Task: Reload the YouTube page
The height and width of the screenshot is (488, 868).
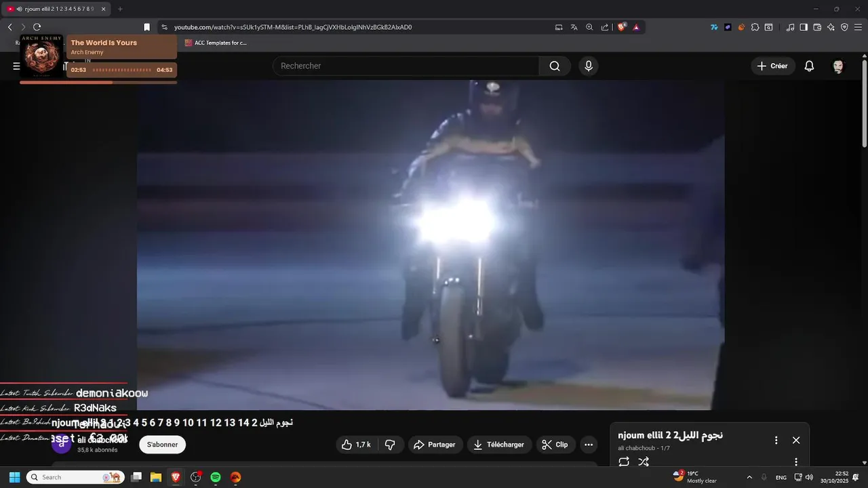Action: (37, 27)
